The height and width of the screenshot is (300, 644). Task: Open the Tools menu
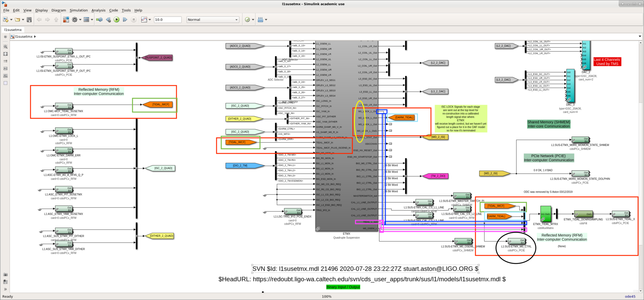pos(126,10)
